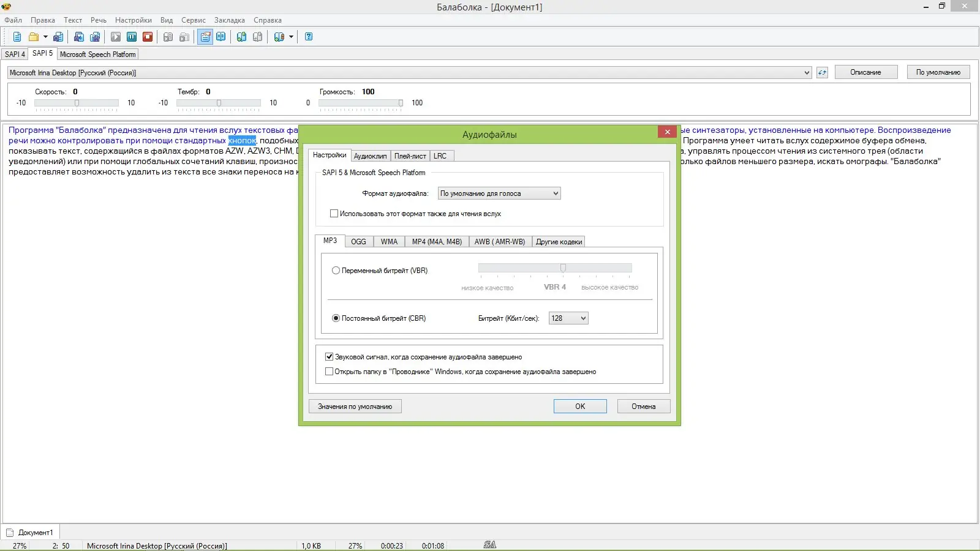The width and height of the screenshot is (980, 551).
Task: Click the gray icon after read clipboard
Action: tap(184, 37)
